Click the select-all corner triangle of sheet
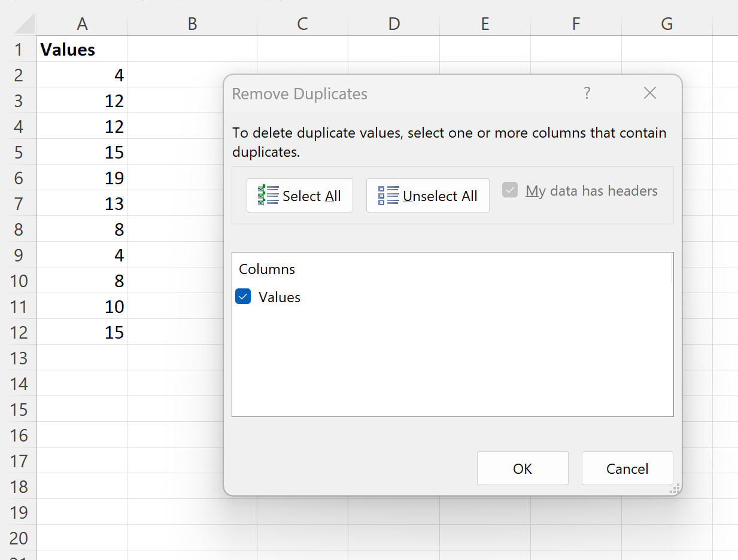 [25, 24]
